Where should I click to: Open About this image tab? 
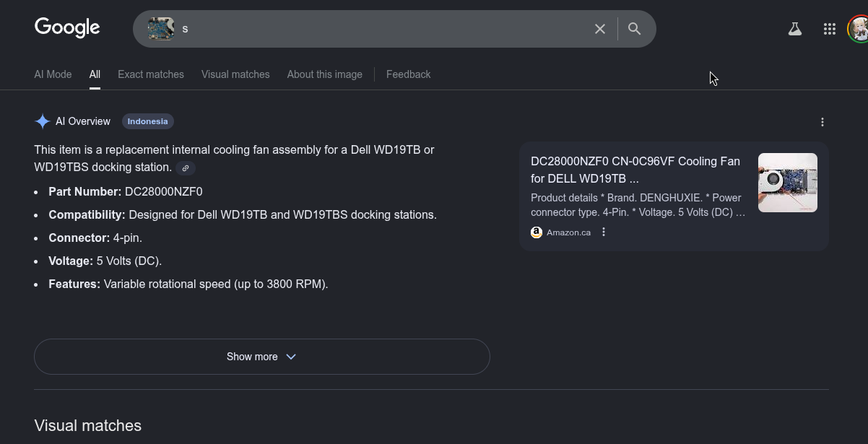pos(325,74)
